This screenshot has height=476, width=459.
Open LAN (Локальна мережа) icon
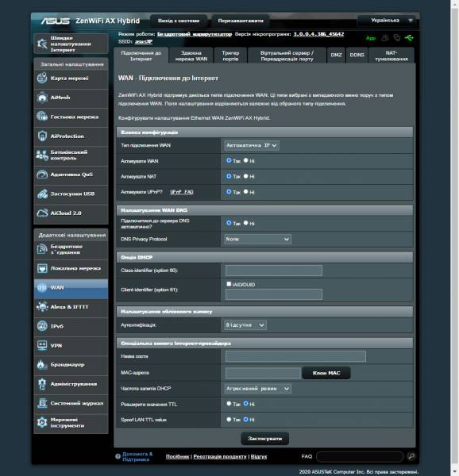point(42,268)
